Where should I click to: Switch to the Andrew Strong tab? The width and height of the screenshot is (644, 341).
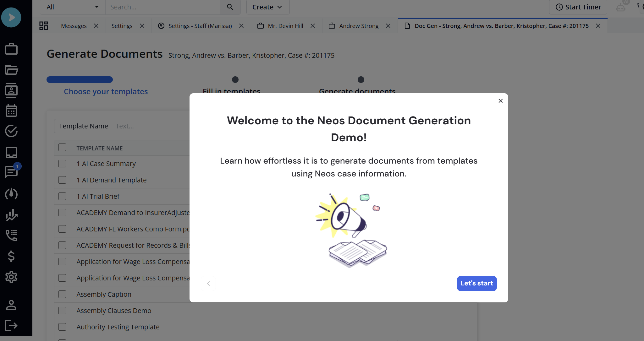(x=359, y=26)
